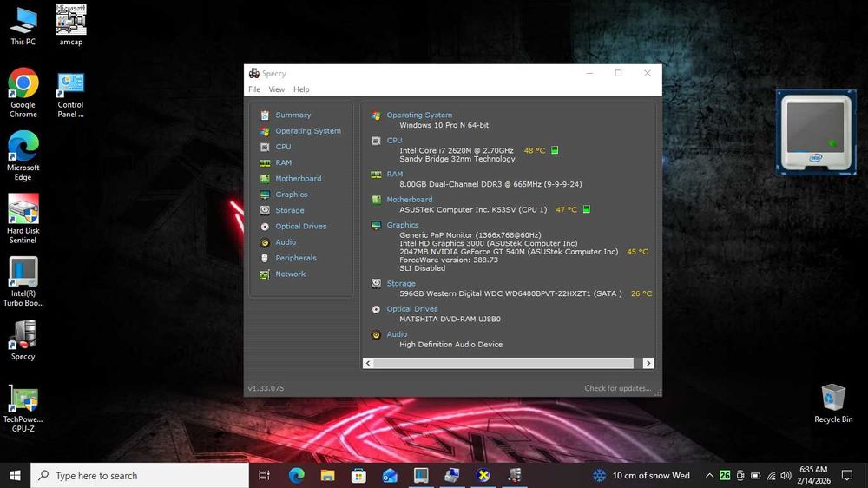Select the Control Panel desktop shortcut
The width and height of the screenshot is (868, 488).
tap(71, 96)
